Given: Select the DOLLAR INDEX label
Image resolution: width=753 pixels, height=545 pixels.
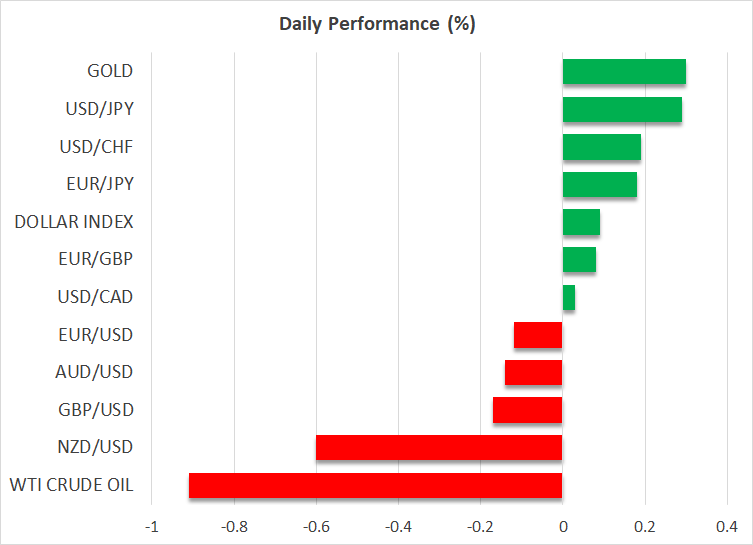Looking at the screenshot, I should 74,222.
